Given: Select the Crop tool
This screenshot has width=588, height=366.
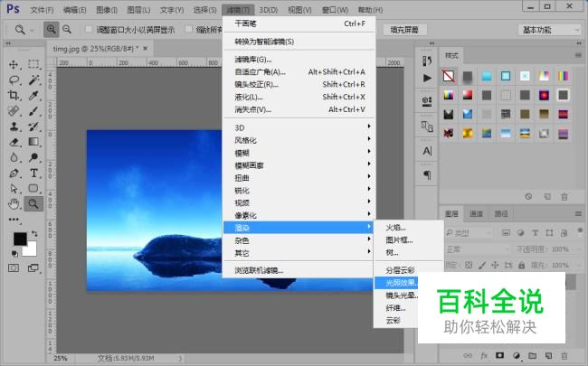Looking at the screenshot, I should 14,95.
